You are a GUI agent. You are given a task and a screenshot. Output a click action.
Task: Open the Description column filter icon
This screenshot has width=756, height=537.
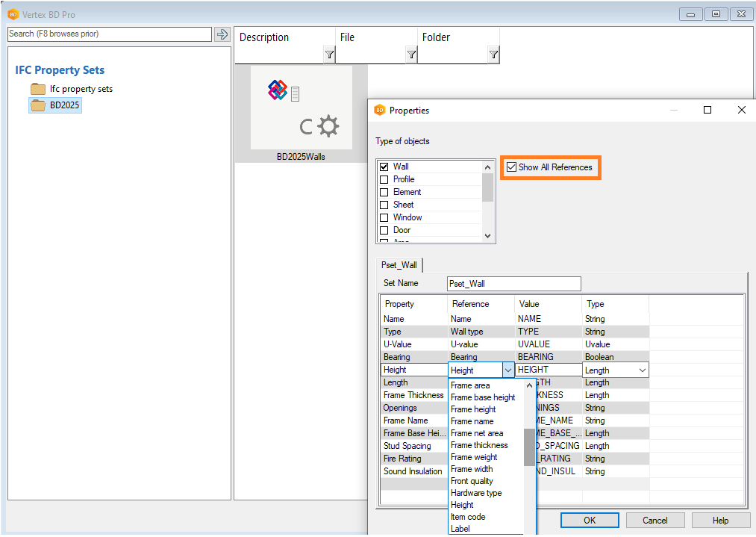tap(329, 55)
